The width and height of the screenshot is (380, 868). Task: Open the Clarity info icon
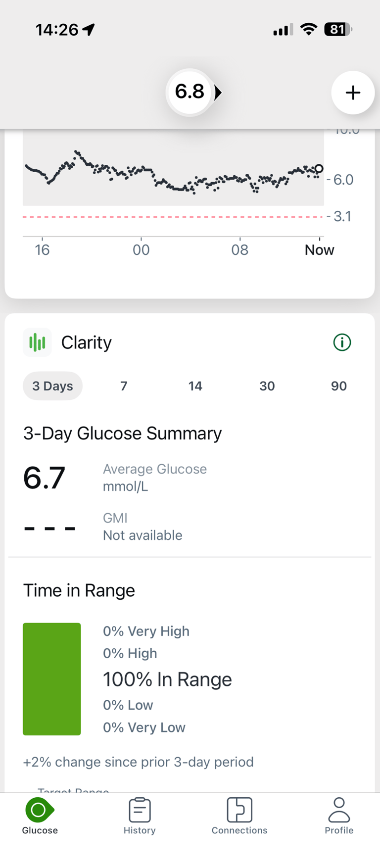click(x=342, y=342)
